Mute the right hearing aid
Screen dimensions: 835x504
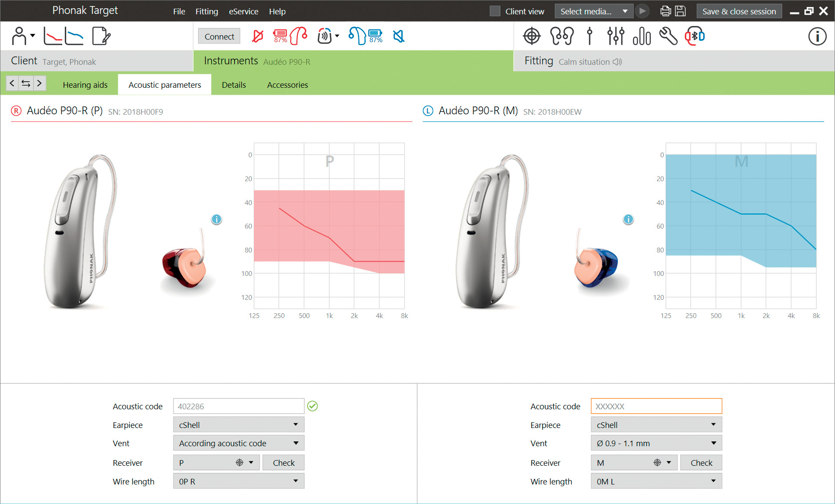(x=257, y=36)
